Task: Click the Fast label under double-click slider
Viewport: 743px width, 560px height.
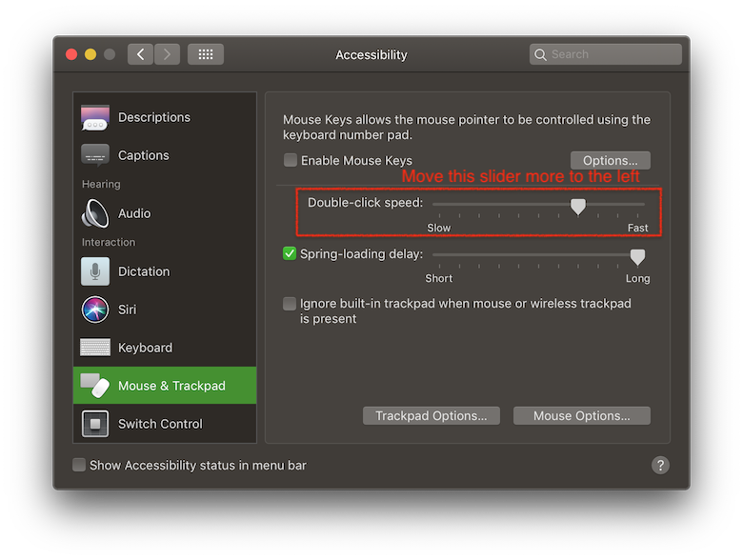Action: [638, 228]
